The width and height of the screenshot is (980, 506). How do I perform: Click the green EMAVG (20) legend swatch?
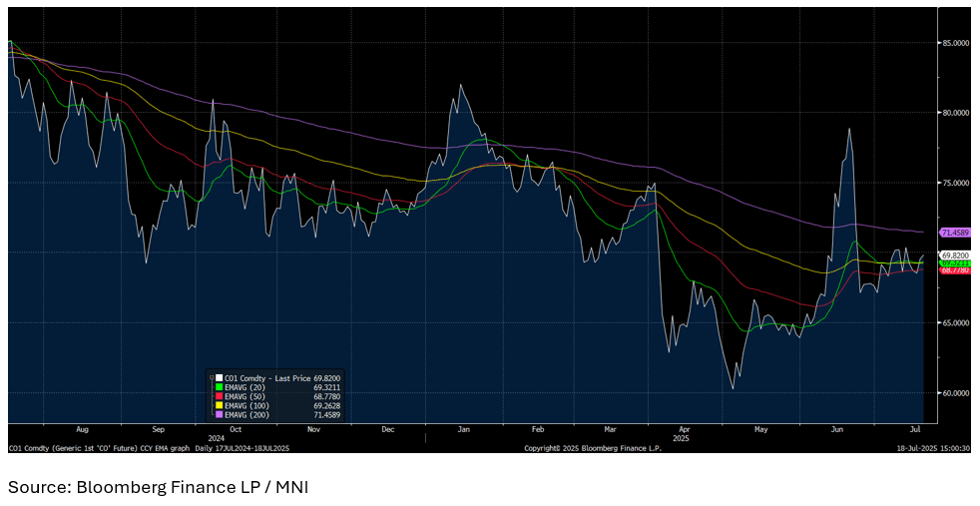point(221,388)
